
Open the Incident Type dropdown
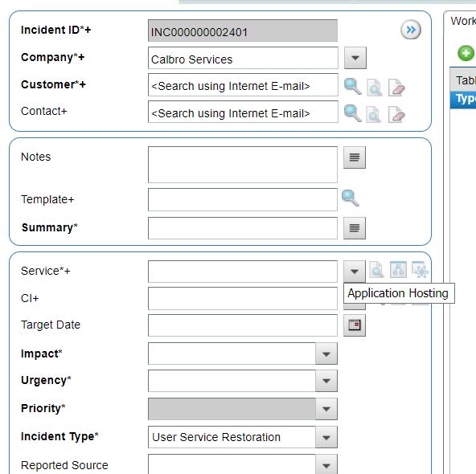(x=326, y=437)
